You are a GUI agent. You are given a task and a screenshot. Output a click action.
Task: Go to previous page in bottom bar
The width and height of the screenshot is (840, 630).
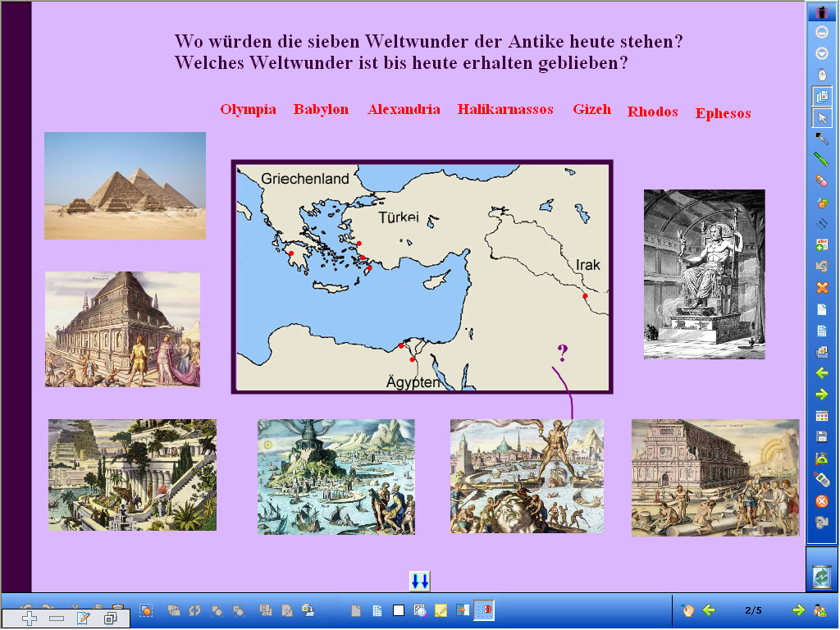[x=710, y=609]
